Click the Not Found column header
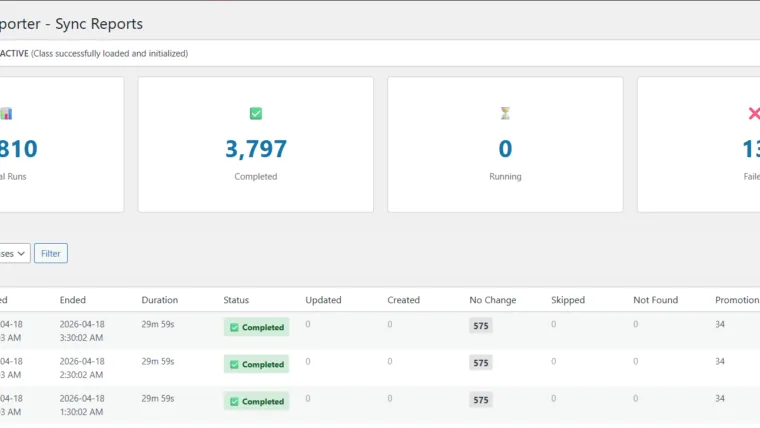 655,300
